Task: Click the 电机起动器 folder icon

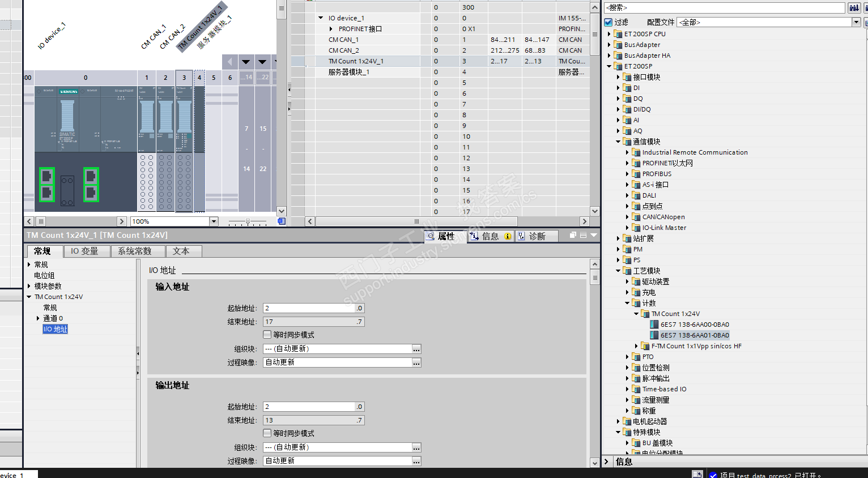Action: point(627,421)
